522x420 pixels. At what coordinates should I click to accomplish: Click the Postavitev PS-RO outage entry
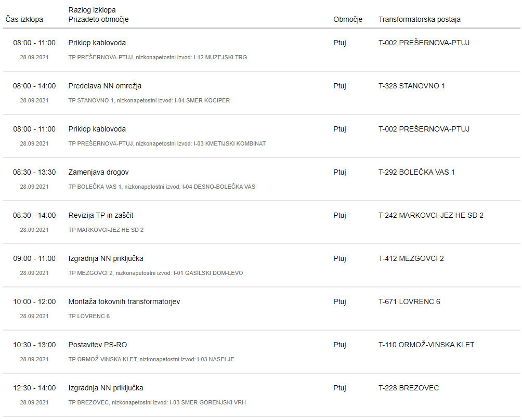coord(98,345)
